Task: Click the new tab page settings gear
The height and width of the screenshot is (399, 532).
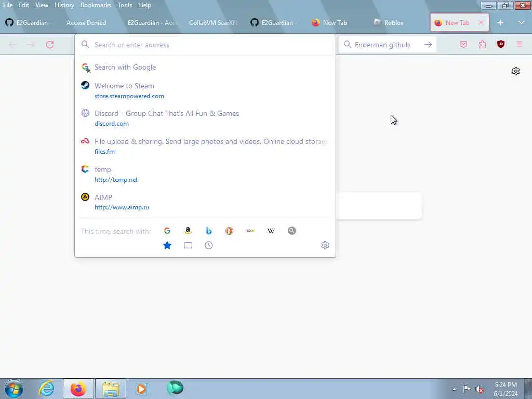Action: pyautogui.click(x=516, y=71)
